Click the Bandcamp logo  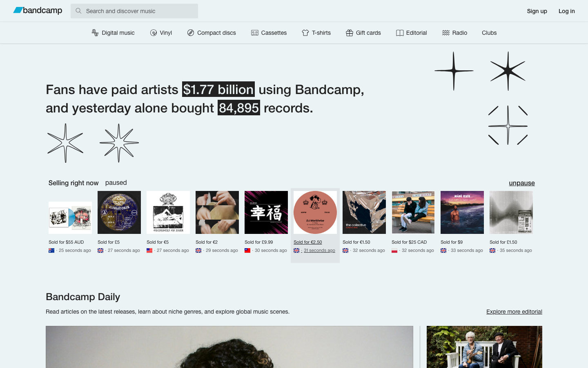(x=38, y=11)
